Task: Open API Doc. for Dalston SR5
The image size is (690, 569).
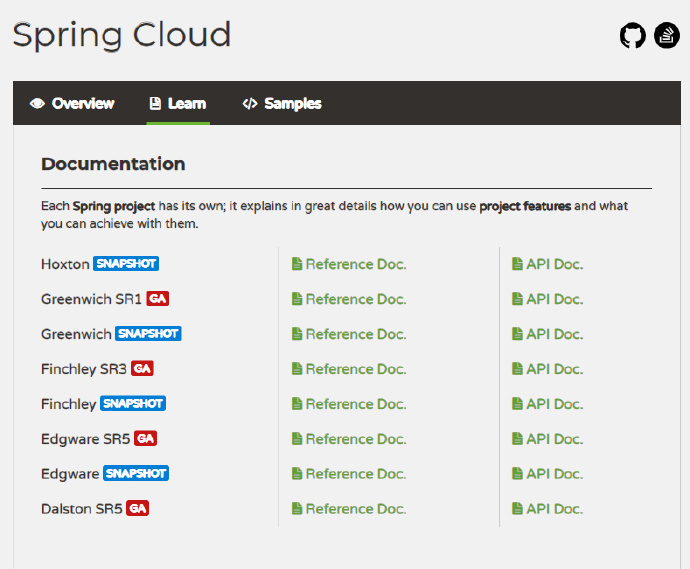Action: pyautogui.click(x=547, y=509)
